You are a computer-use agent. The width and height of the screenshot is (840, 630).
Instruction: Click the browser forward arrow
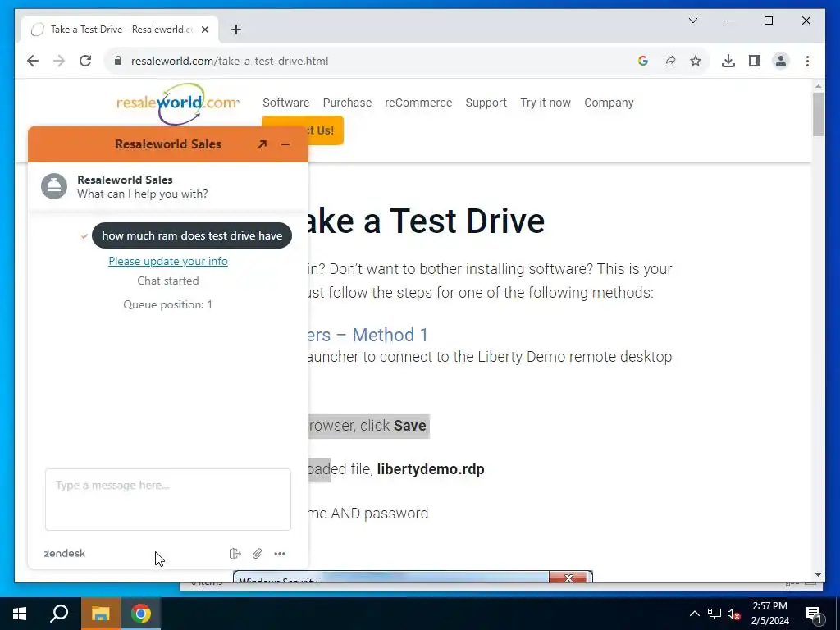click(59, 61)
